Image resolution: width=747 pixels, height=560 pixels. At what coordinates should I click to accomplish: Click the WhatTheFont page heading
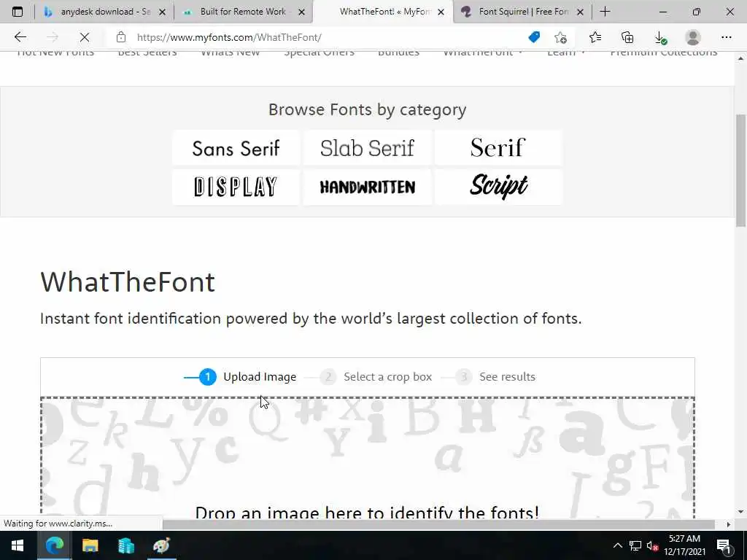(128, 282)
